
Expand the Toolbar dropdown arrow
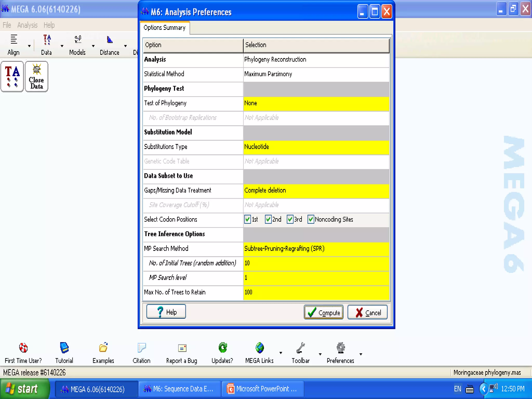coord(320,354)
